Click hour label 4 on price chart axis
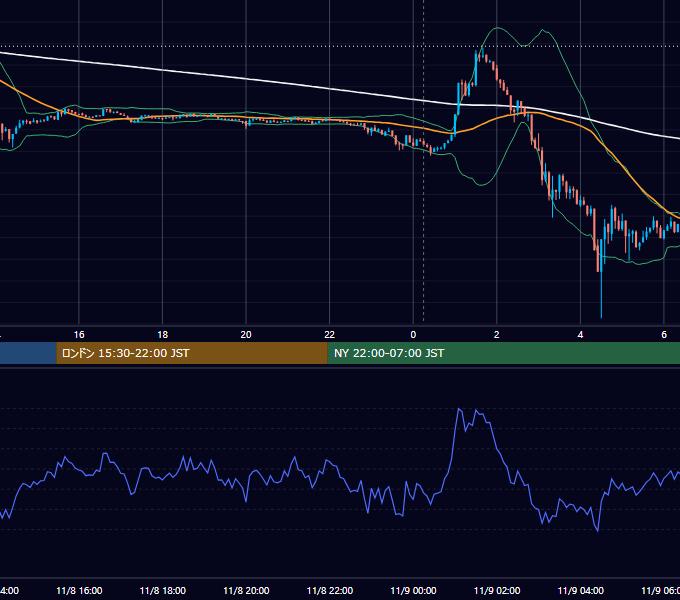 pos(580,334)
